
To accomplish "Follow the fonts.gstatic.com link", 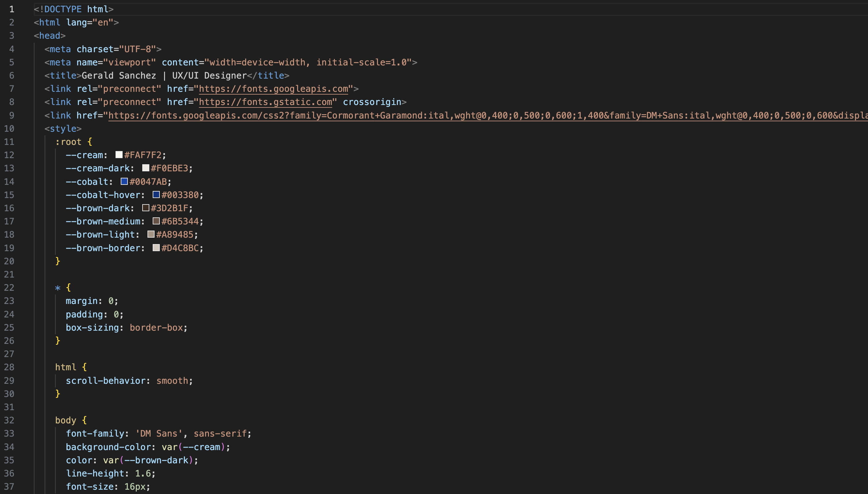I will click(x=265, y=102).
